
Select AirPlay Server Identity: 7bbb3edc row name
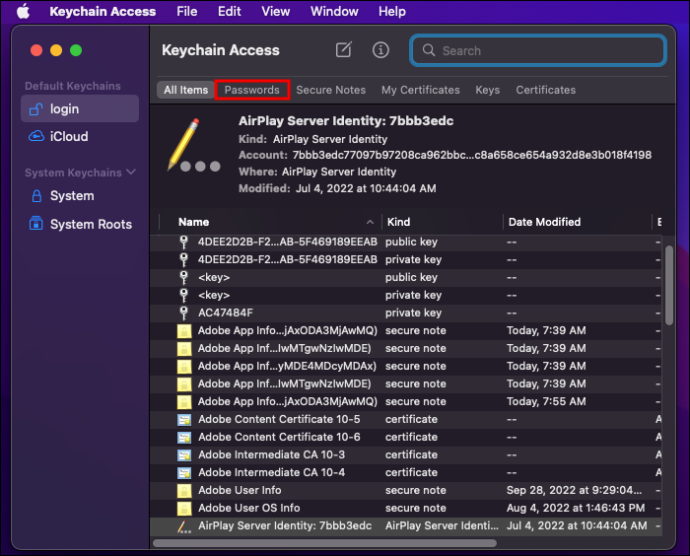click(285, 526)
